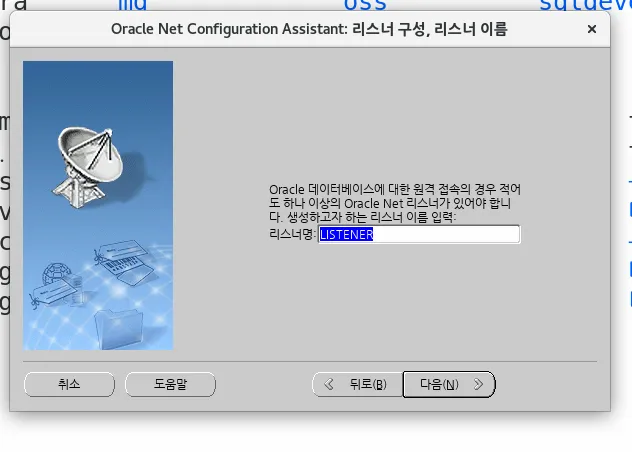The image size is (632, 452).
Task: Click the 취소 (Cancel) button
Action: click(x=69, y=384)
